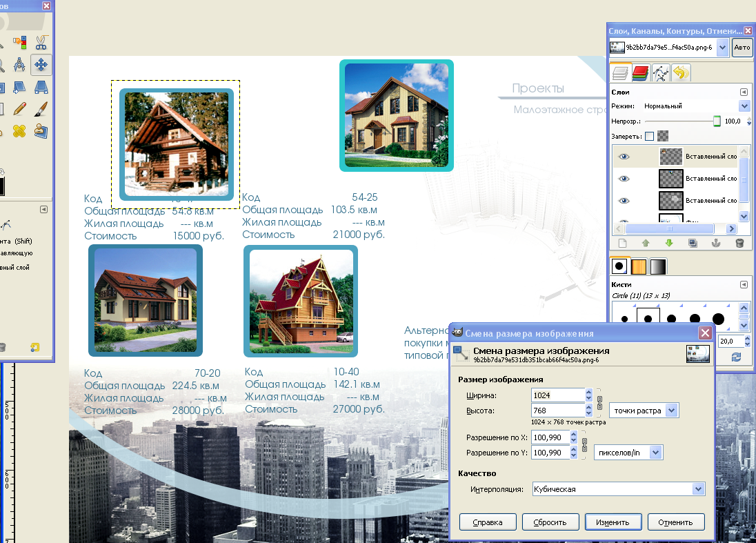Select the Paintbrush tool
This screenshot has width=756, height=543.
click(41, 109)
